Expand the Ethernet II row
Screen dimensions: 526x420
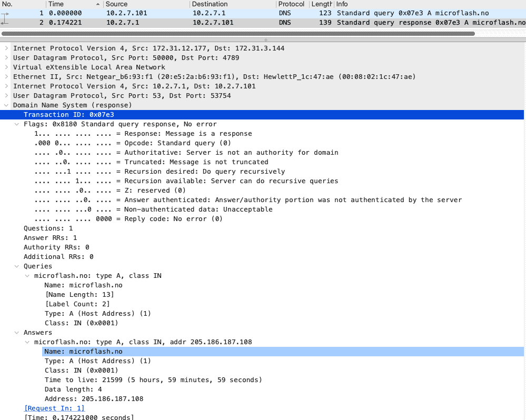[6, 76]
